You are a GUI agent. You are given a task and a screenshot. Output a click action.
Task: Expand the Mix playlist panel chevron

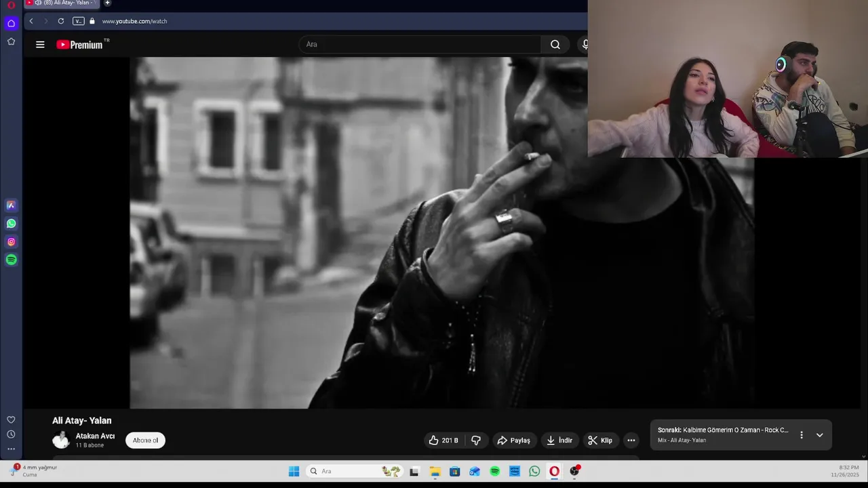click(x=819, y=435)
